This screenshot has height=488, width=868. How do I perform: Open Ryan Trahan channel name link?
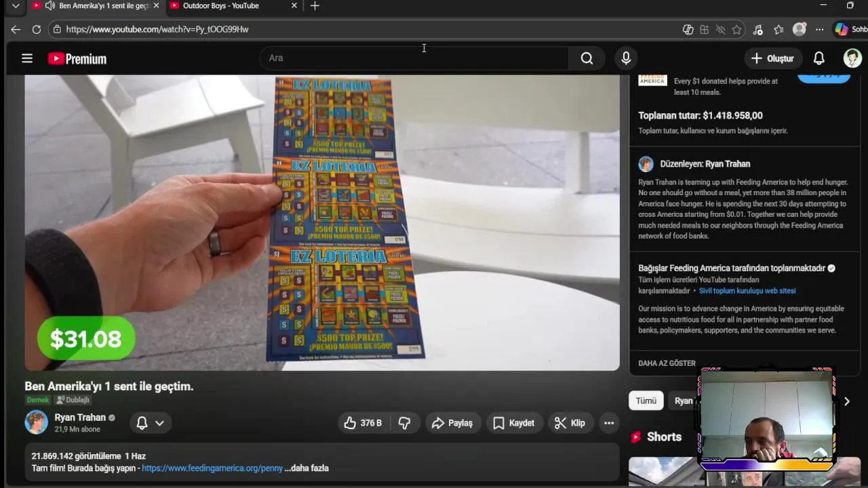80,418
